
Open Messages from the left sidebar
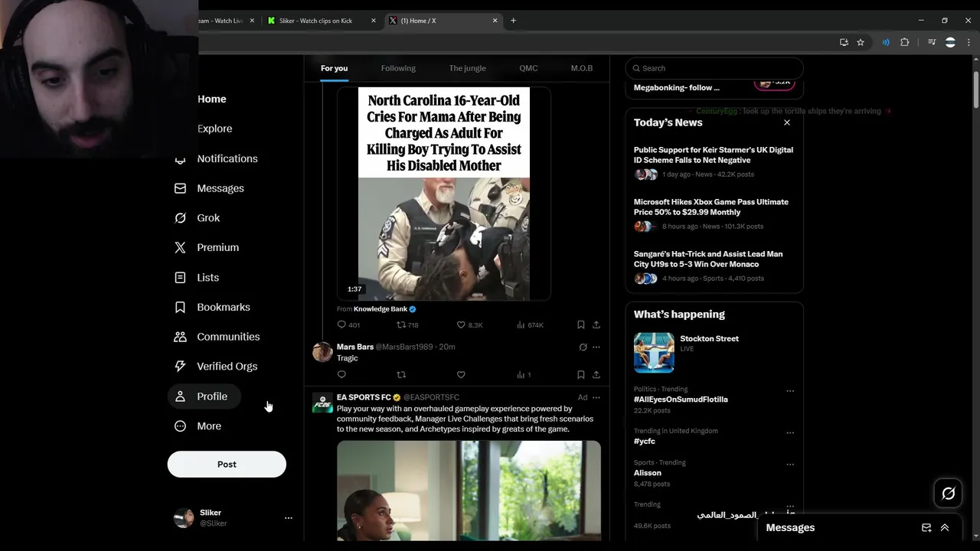tap(210, 188)
